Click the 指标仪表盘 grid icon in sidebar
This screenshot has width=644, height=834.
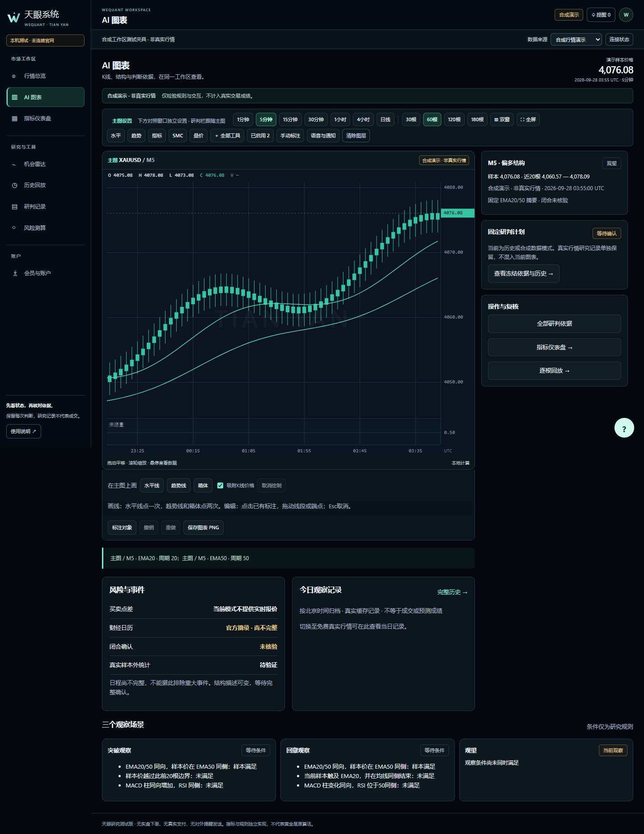[14, 119]
